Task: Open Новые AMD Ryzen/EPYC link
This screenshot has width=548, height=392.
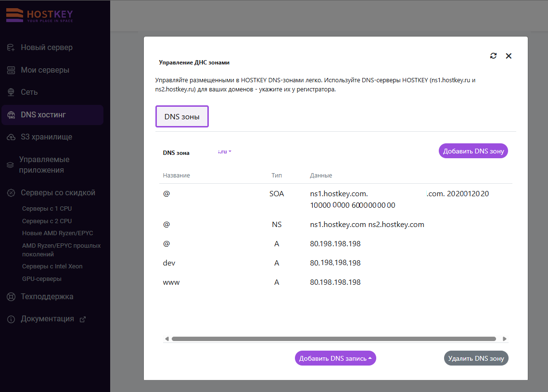Action: [x=58, y=233]
